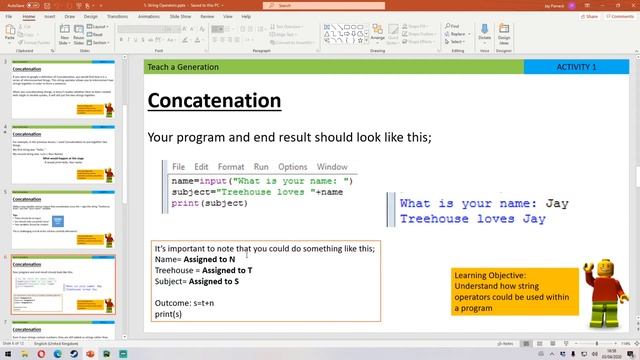Open Windows Start menu
The width and height of the screenshot is (640, 360).
[8, 354]
